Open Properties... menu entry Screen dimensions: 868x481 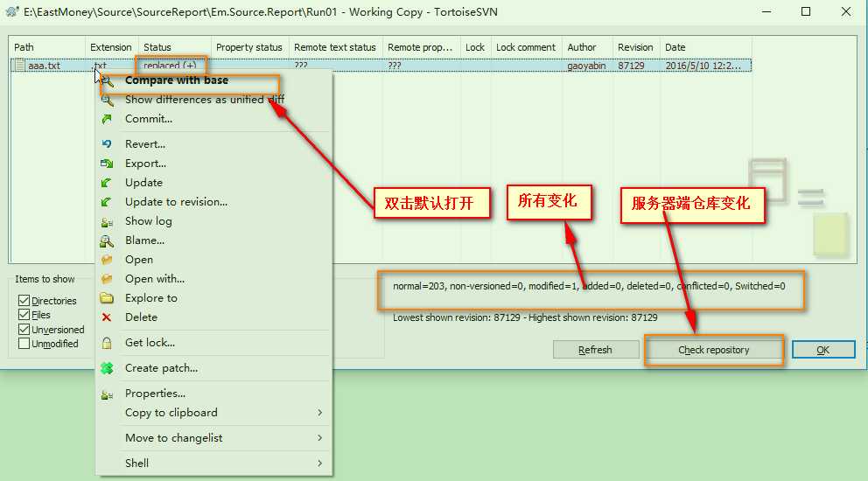[x=214, y=394]
